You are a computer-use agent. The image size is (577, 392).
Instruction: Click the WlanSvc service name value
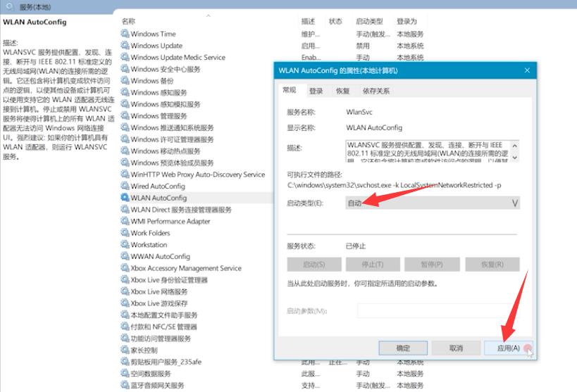359,112
